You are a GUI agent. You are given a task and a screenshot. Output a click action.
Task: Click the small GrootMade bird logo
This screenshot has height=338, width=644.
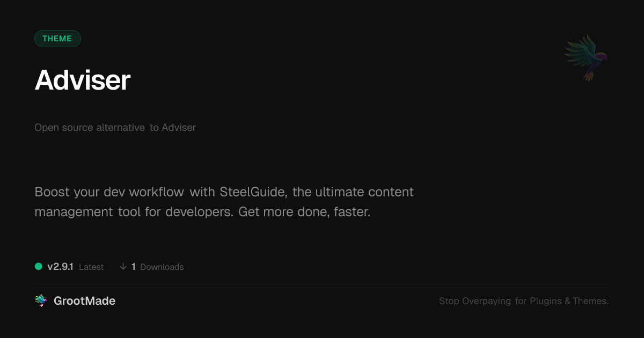point(41,301)
